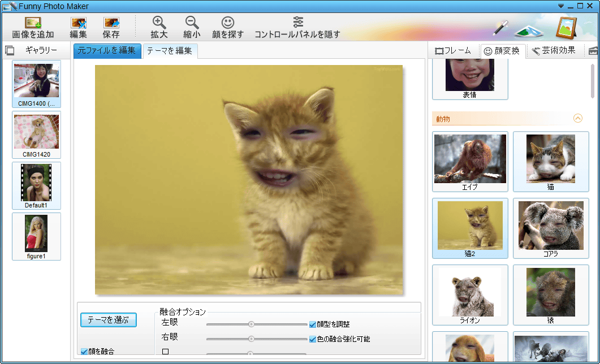The height and width of the screenshot is (364, 600).
Task: Toggle the 顔を融合 checkbox
Action: click(84, 352)
